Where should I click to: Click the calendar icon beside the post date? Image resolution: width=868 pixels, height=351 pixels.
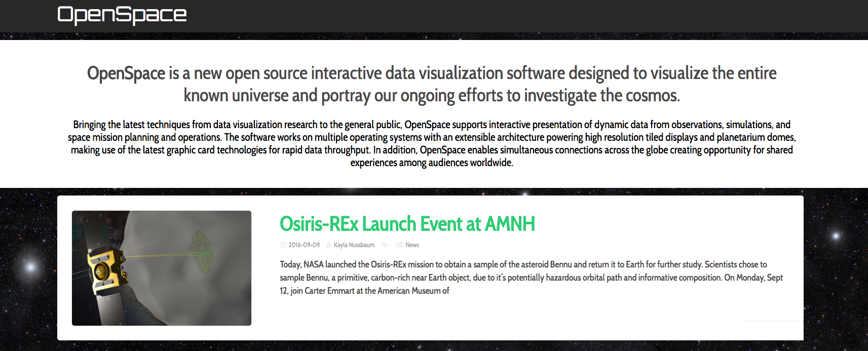tap(283, 245)
